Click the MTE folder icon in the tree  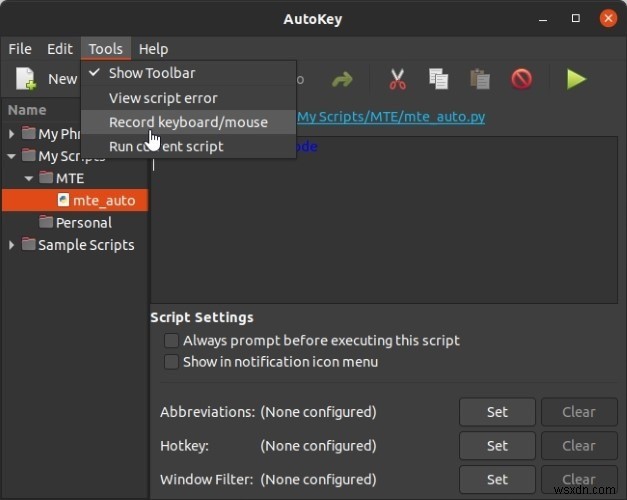click(46, 177)
